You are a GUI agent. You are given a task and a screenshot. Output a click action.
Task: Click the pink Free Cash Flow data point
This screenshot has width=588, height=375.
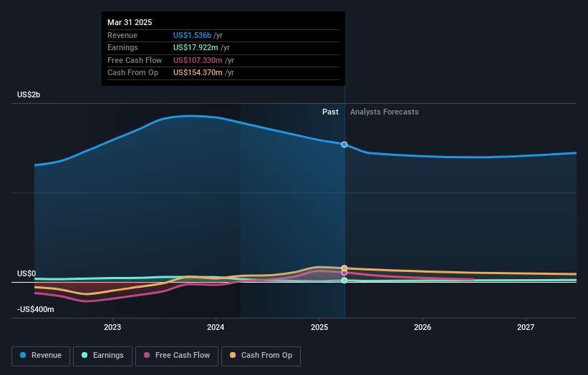click(344, 273)
